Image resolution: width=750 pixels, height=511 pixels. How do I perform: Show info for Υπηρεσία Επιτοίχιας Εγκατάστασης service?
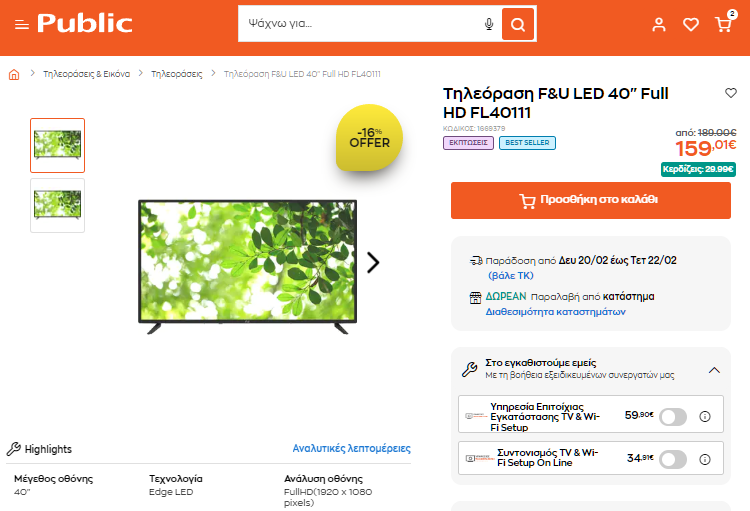[705, 416]
